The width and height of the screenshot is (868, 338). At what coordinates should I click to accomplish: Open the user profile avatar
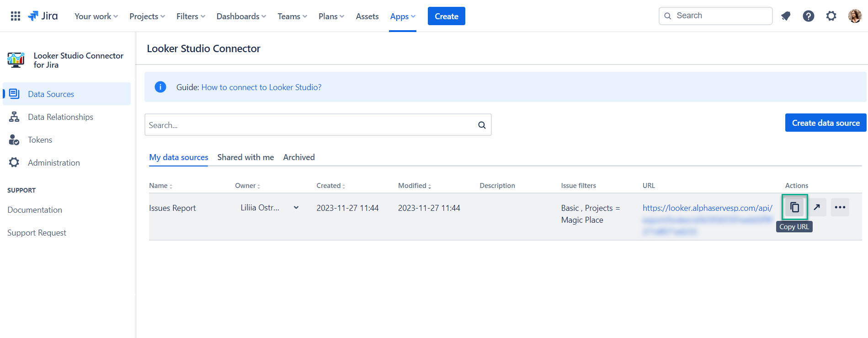coord(854,16)
